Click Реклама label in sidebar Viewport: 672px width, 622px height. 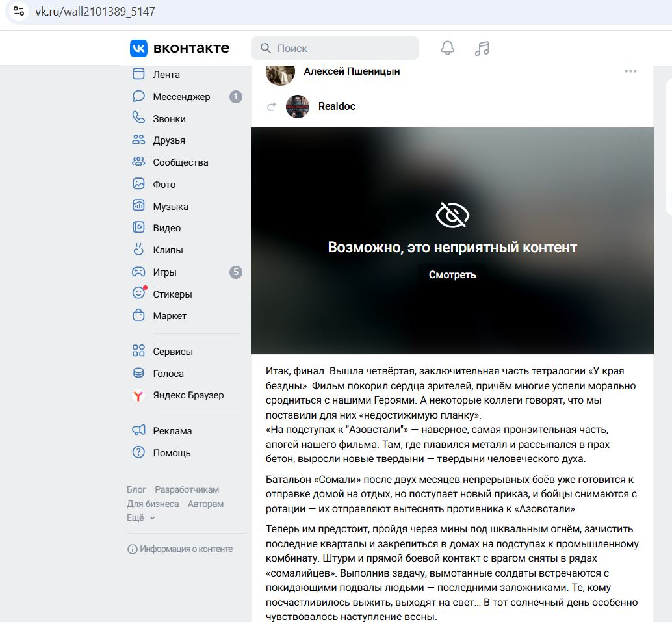coord(172,431)
